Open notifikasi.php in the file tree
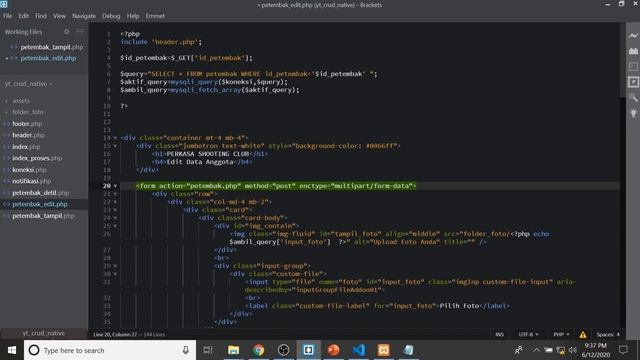 pos(31,181)
